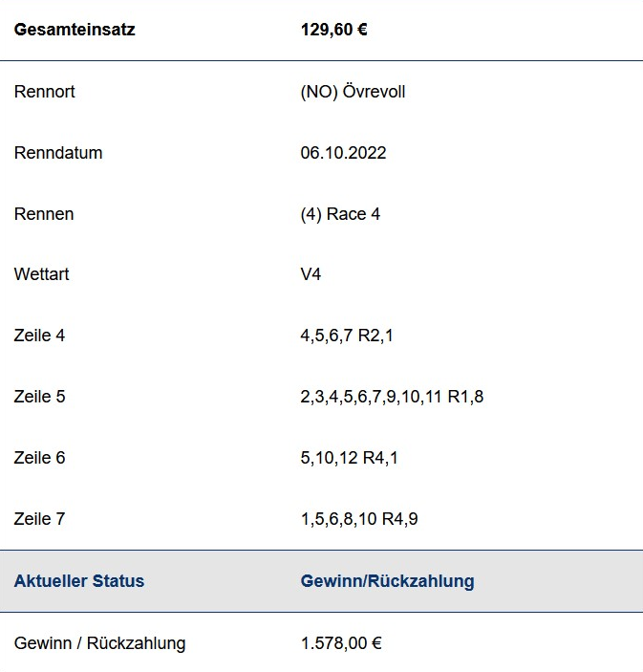Select the 129,60 € total stake amount

pyautogui.click(x=333, y=30)
